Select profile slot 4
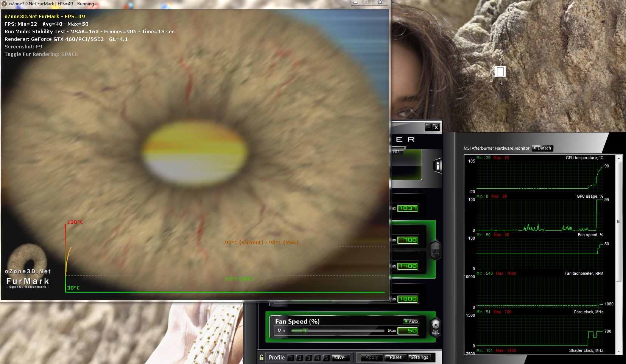 [318, 358]
